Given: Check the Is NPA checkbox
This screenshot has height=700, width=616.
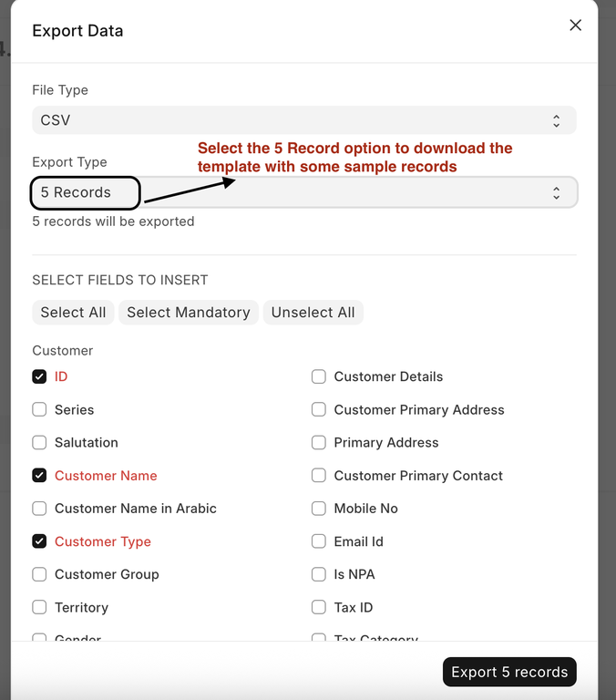Looking at the screenshot, I should click(319, 574).
